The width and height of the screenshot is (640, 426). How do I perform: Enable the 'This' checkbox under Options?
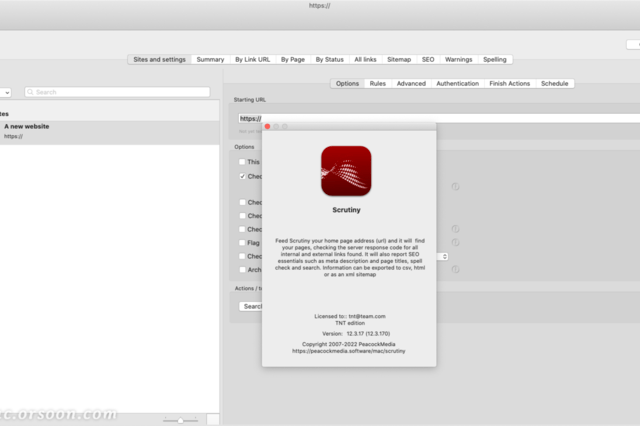tap(242, 162)
